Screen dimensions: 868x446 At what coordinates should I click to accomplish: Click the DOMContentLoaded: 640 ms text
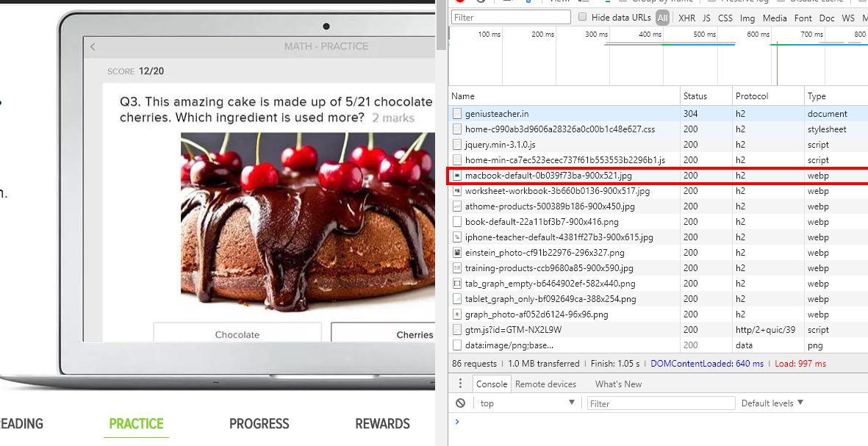coord(707,364)
